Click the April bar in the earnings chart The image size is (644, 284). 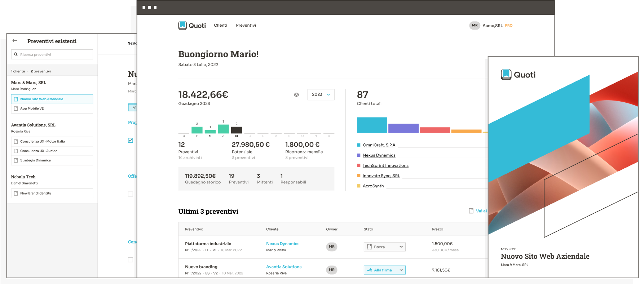[x=224, y=129]
